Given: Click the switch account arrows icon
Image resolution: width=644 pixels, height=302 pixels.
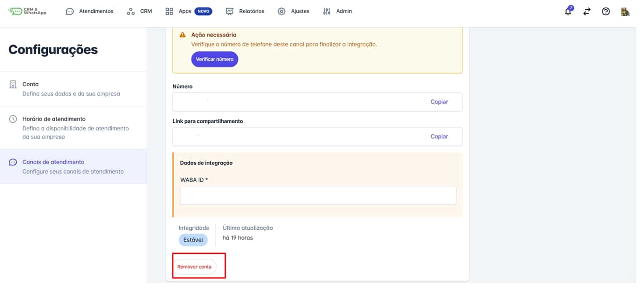Looking at the screenshot, I should (587, 12).
